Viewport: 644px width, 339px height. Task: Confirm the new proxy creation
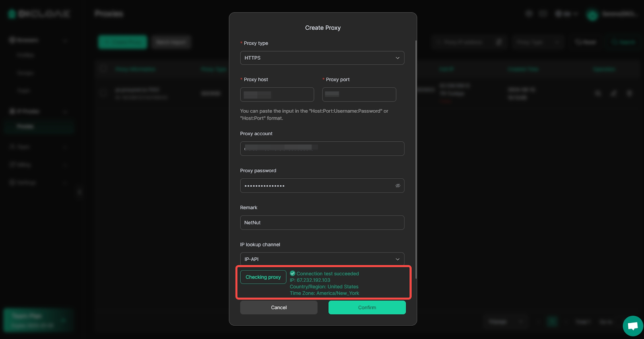coord(367,308)
